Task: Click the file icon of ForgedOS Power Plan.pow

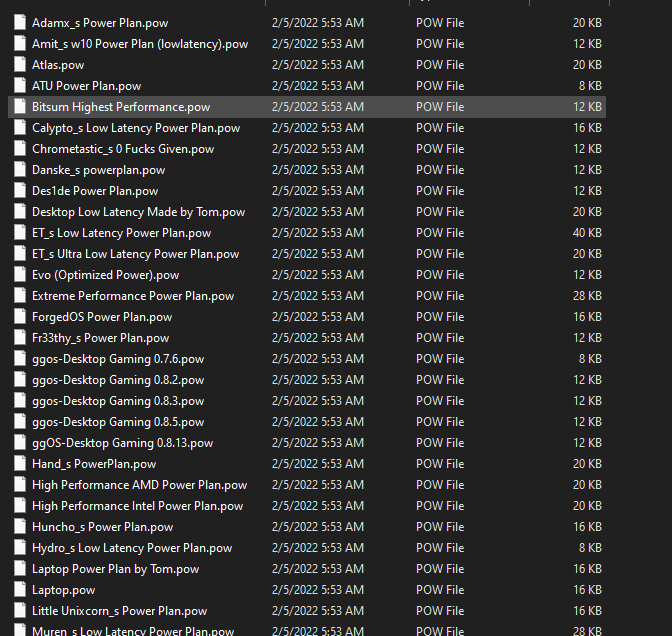Action: [x=20, y=316]
